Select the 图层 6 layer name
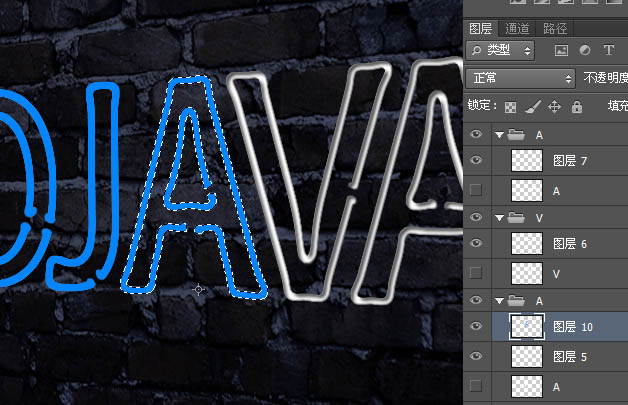The height and width of the screenshot is (405, 628). 570,244
